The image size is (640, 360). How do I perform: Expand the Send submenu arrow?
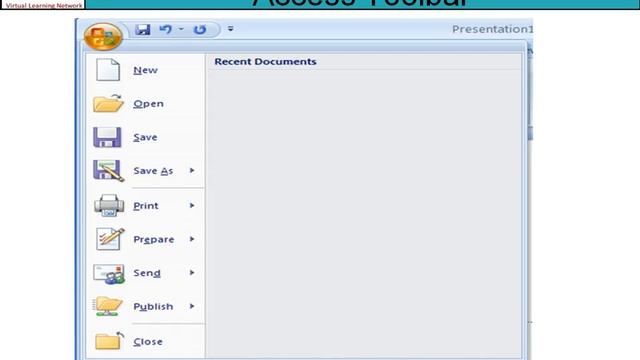[192, 272]
